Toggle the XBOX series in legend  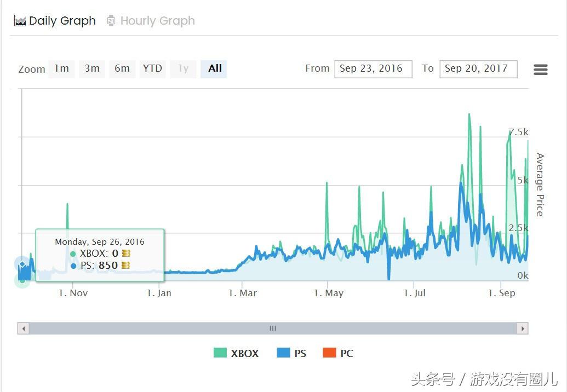tap(236, 353)
